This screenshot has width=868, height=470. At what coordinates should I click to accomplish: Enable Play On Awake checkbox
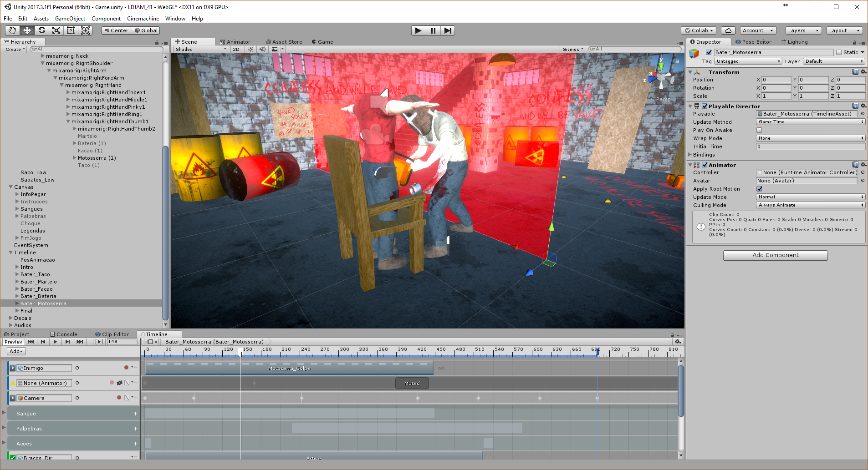tap(759, 130)
